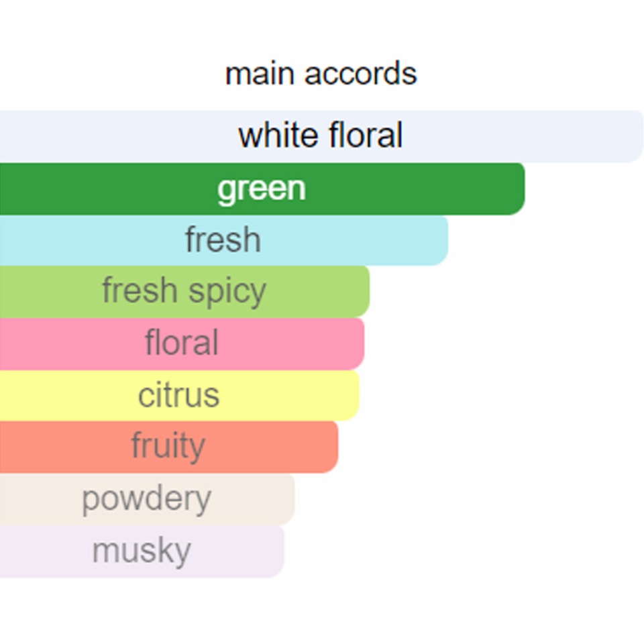Open the 'floral' label on pink bar
Image resolution: width=644 pixels, height=644 pixels.
pos(182,342)
